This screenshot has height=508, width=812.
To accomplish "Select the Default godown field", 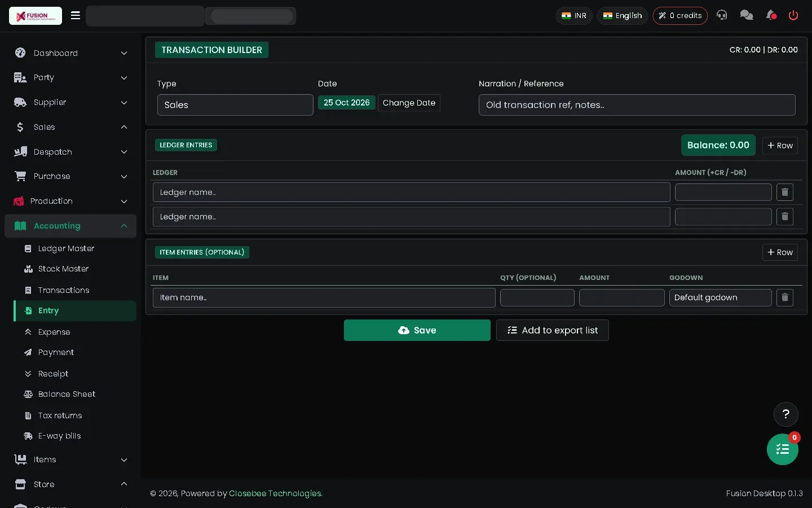I will coord(721,297).
